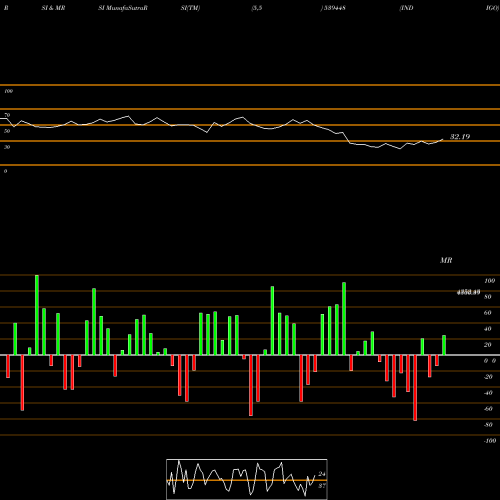Image resolution: width=500 pixels, height=500 pixels.
Task: Click the tallest green MR bar
Action: pos(37,315)
